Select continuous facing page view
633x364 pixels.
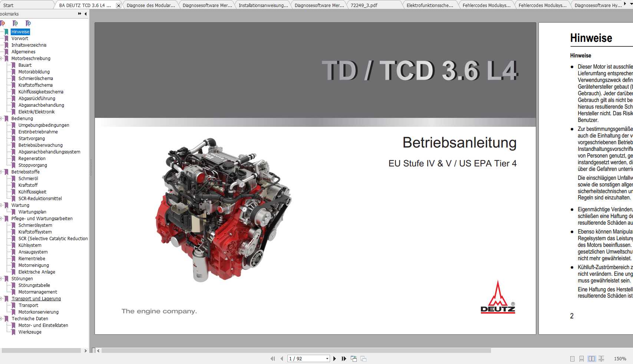tap(601, 358)
